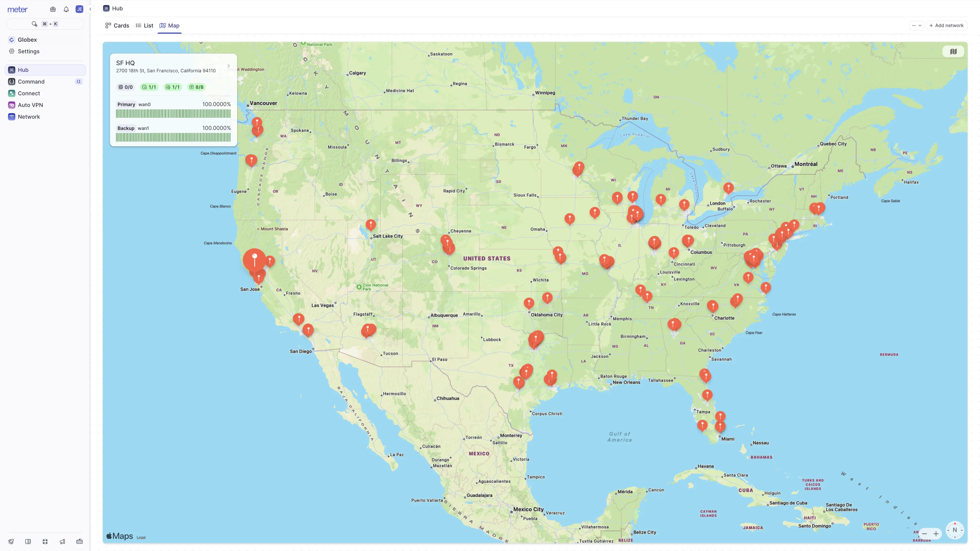Open the keyboard shortcuts icon
This screenshot has width=980, height=551.
coord(79,541)
